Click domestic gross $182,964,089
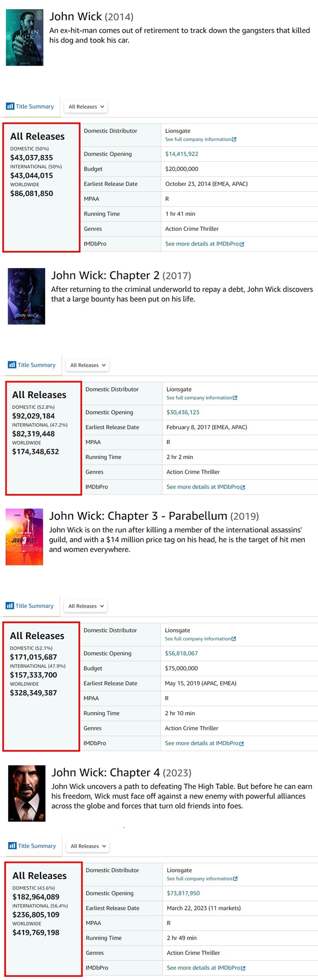The image size is (318, 980). 36,897
